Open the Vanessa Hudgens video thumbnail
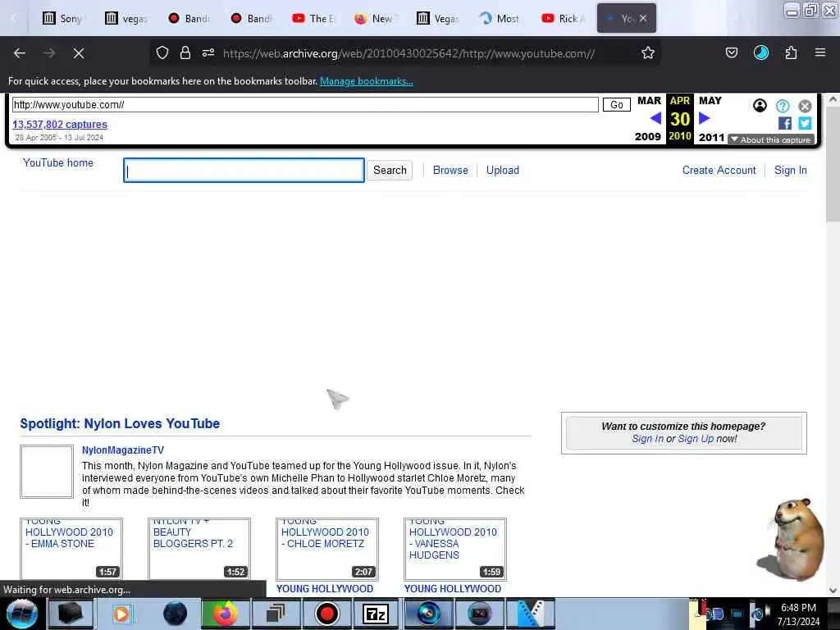The width and height of the screenshot is (840, 630). pyautogui.click(x=455, y=549)
